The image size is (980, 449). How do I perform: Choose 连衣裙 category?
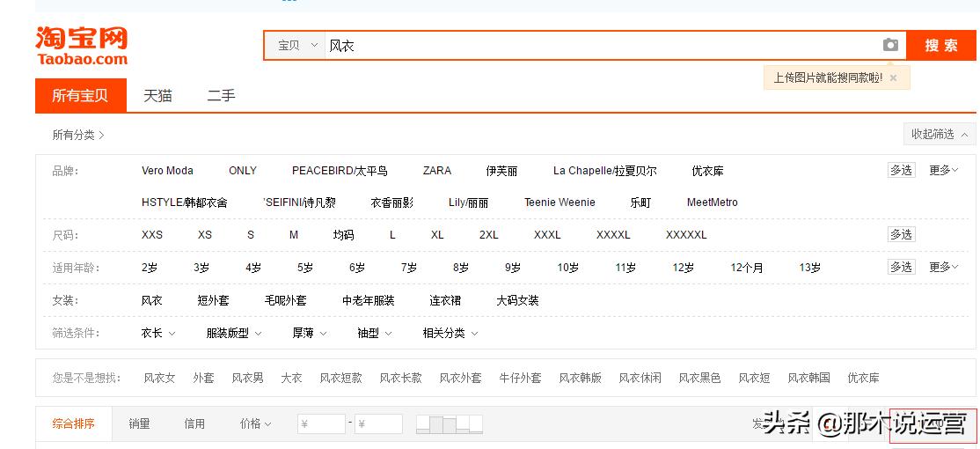pos(445,301)
